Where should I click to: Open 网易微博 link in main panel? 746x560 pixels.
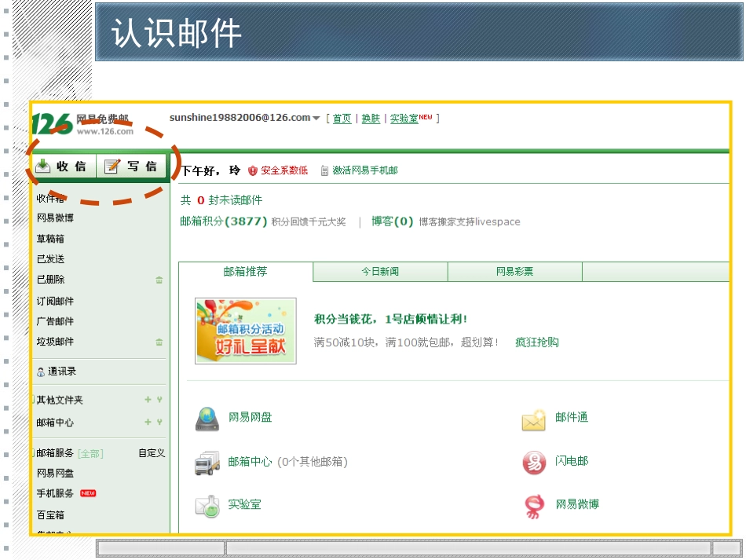pos(577,504)
